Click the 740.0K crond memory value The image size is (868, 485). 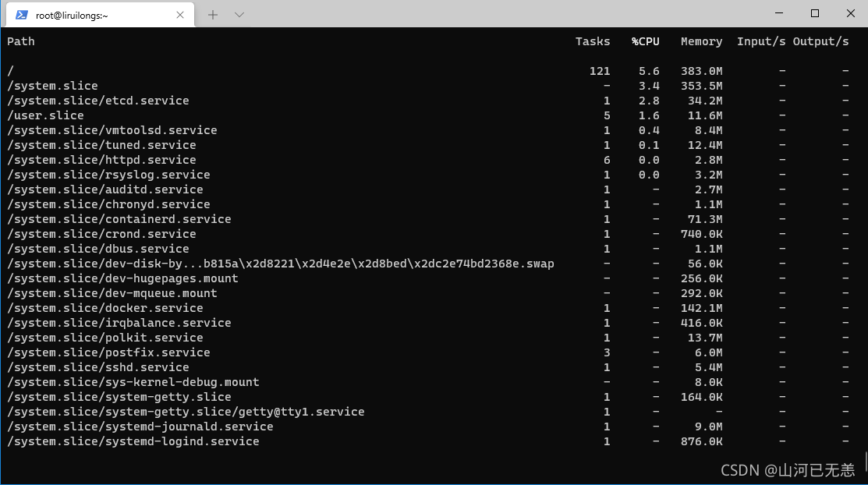[701, 234]
